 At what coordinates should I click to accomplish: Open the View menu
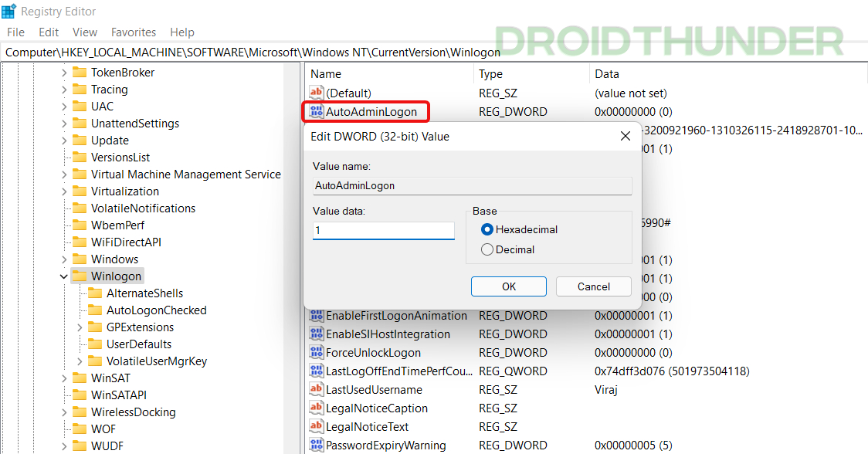point(85,32)
